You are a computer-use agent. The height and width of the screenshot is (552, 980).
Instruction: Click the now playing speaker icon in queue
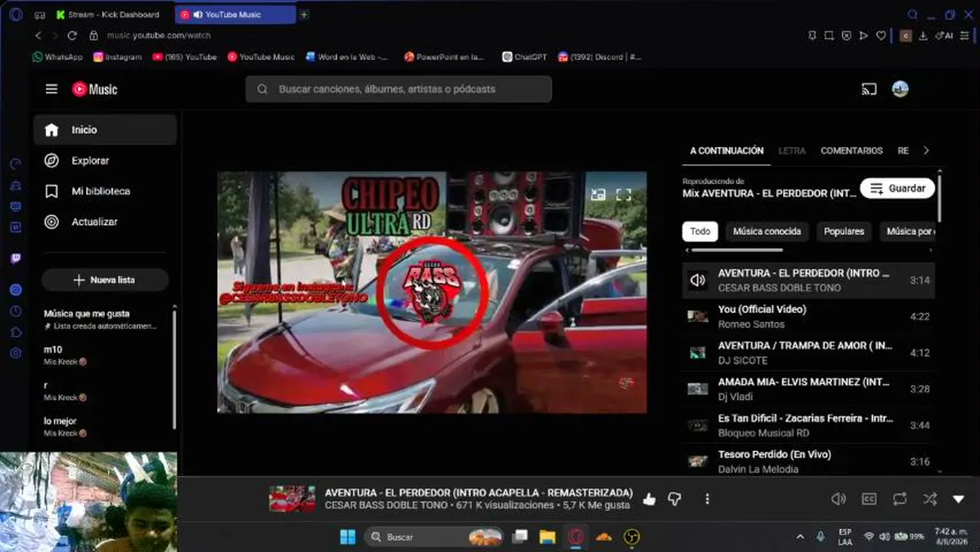click(698, 281)
